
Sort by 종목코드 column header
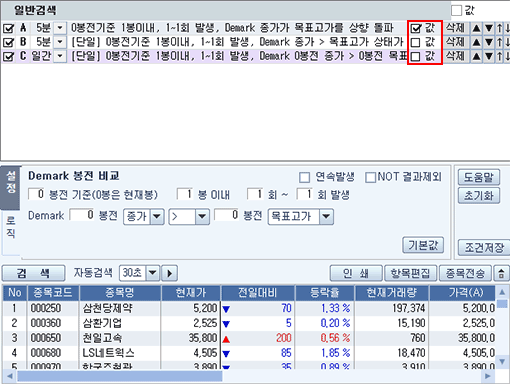click(x=53, y=293)
